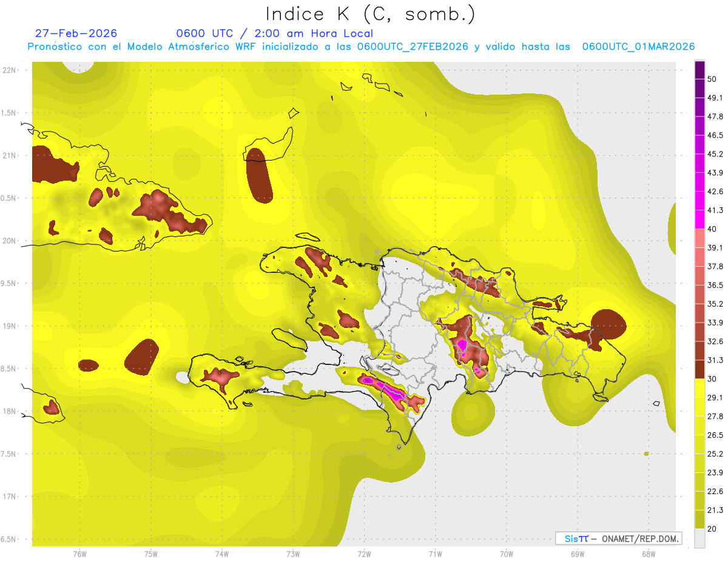The height and width of the screenshot is (562, 728).
Task: Click the colorbar label "41.3"
Action: [x=715, y=210]
